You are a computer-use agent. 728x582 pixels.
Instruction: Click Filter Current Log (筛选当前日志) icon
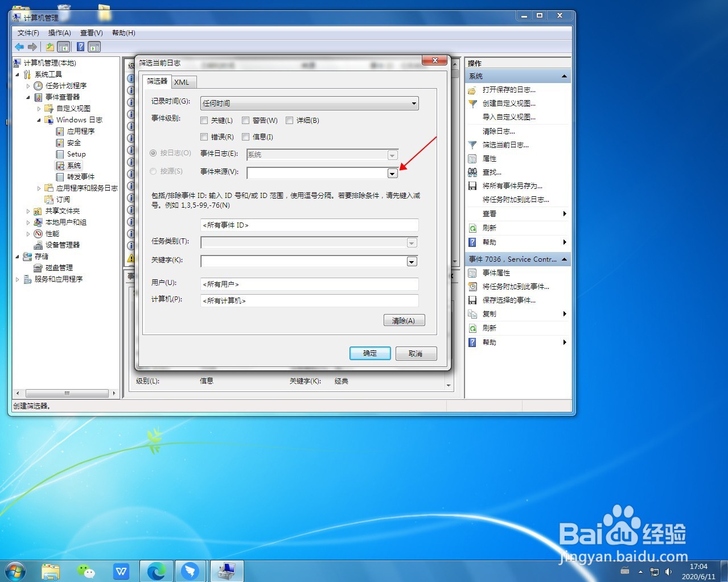point(472,145)
